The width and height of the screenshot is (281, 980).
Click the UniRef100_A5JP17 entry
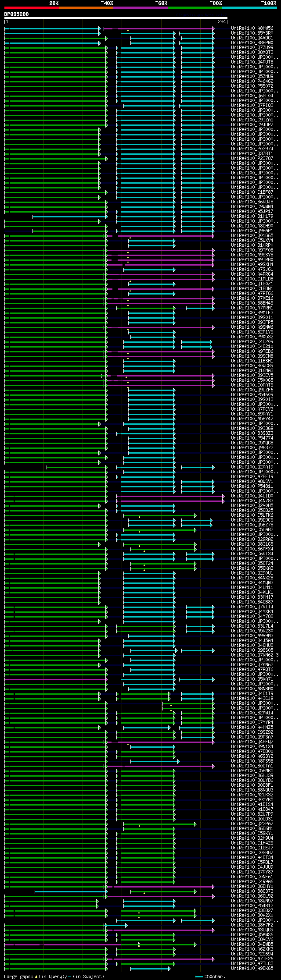click(x=252, y=211)
